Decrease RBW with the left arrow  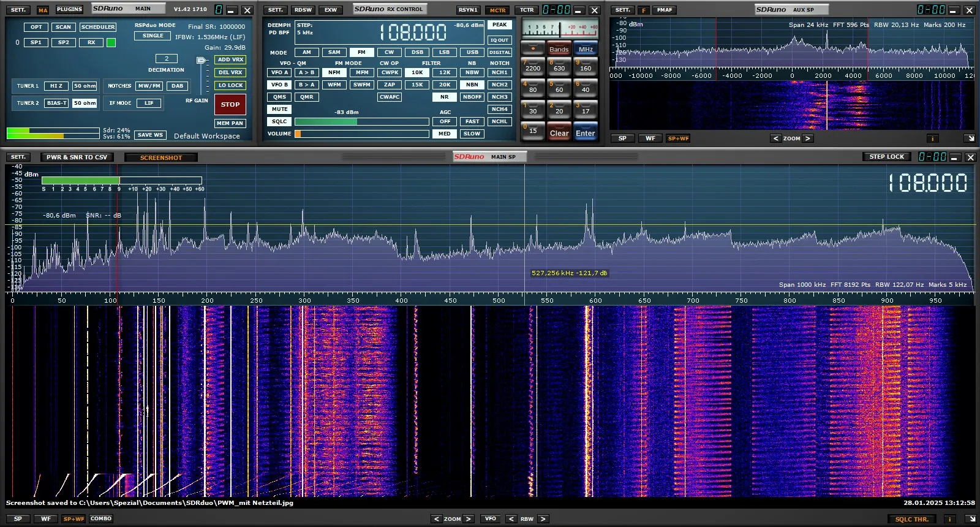point(511,519)
